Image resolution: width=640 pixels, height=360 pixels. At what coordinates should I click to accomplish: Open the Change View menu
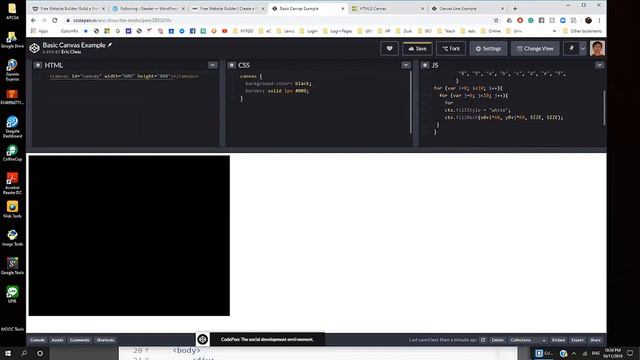coord(535,49)
